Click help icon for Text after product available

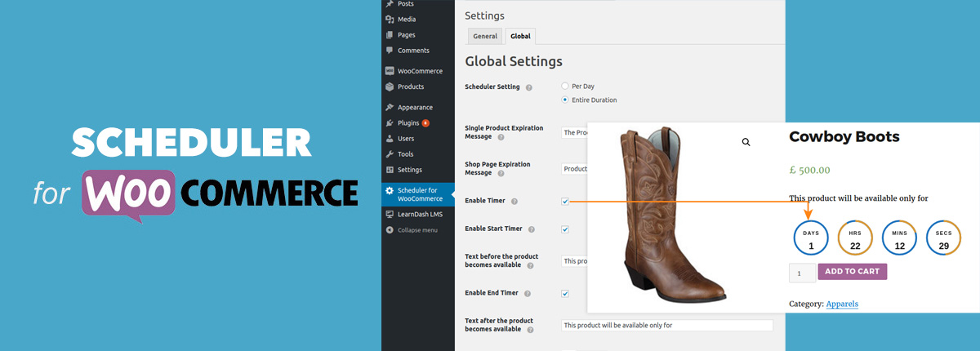point(529,329)
